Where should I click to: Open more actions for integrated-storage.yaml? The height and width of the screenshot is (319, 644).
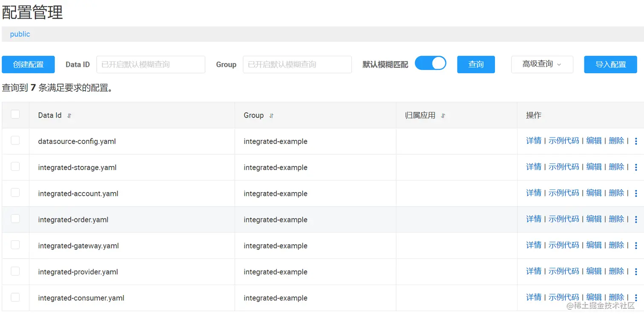(x=636, y=167)
